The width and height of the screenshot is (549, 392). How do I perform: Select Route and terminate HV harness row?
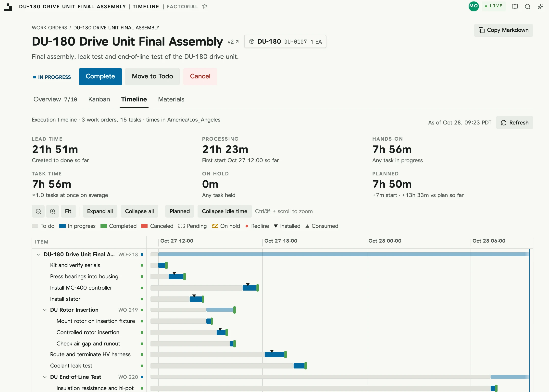(89, 355)
